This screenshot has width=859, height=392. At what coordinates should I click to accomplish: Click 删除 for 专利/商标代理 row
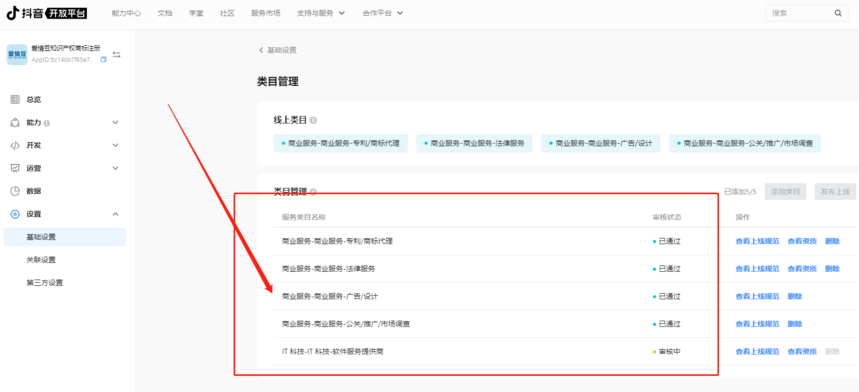click(832, 241)
